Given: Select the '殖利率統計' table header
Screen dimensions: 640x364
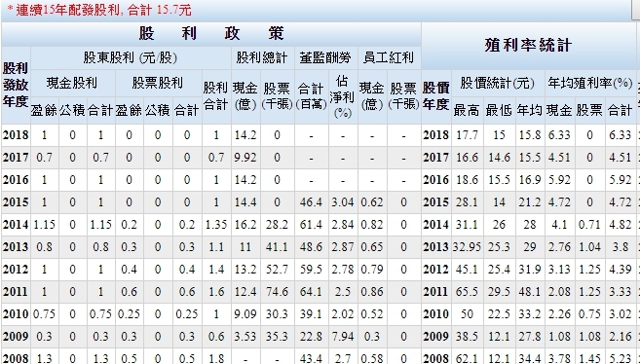Looking at the screenshot, I should (528, 45).
